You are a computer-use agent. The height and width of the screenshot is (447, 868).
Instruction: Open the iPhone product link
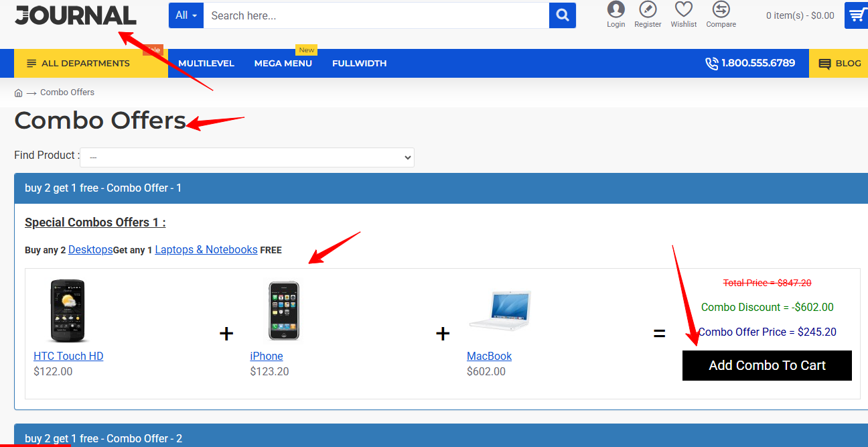pyautogui.click(x=267, y=356)
